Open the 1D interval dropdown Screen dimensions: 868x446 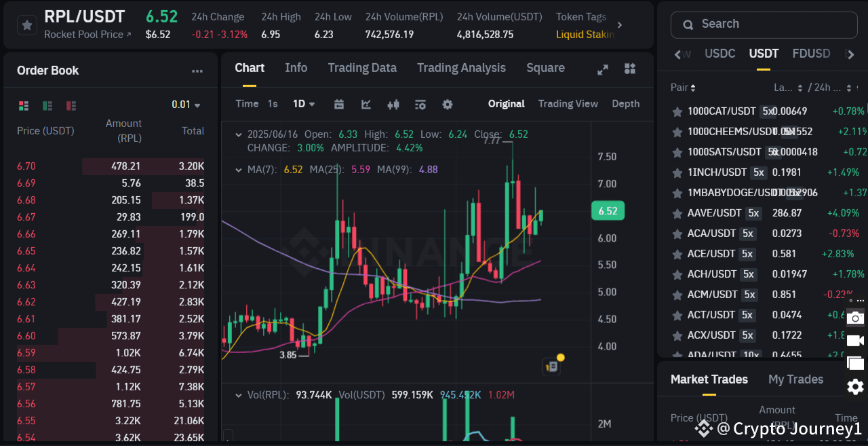click(x=303, y=104)
